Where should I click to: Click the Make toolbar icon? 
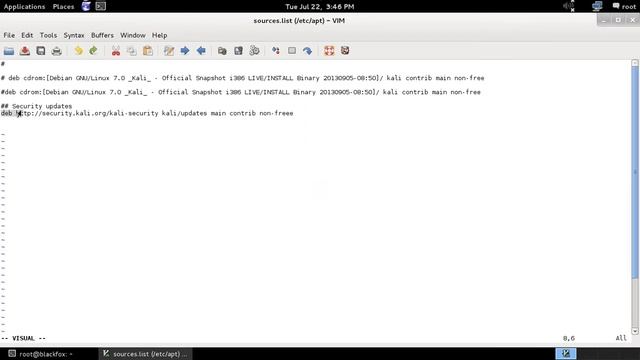click(x=276, y=51)
